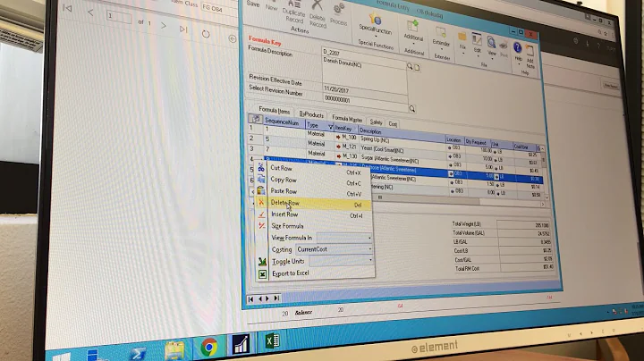Click the Spring Up (NC) description cell

click(x=402, y=142)
